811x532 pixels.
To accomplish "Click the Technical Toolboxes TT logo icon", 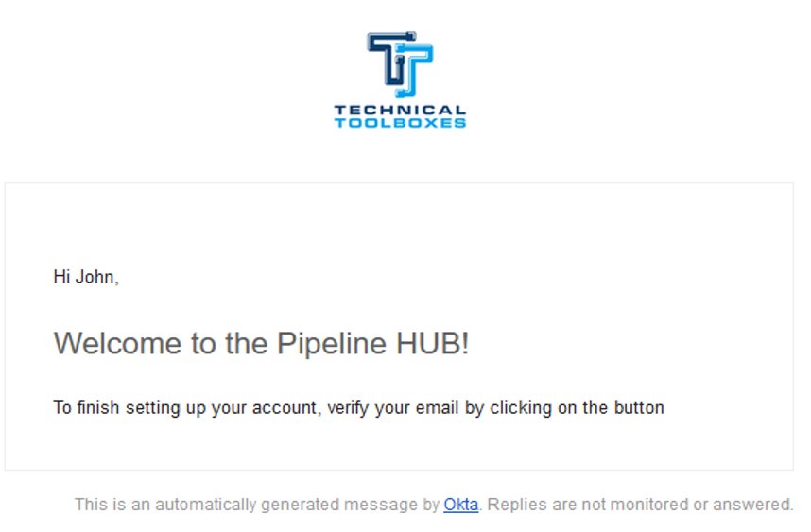I will [x=400, y=64].
